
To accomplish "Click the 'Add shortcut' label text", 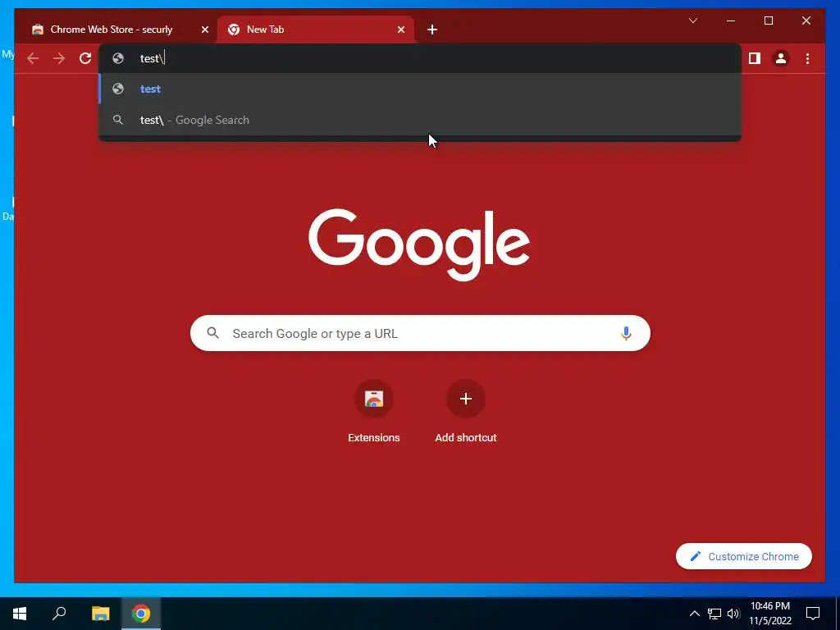I will tap(466, 438).
